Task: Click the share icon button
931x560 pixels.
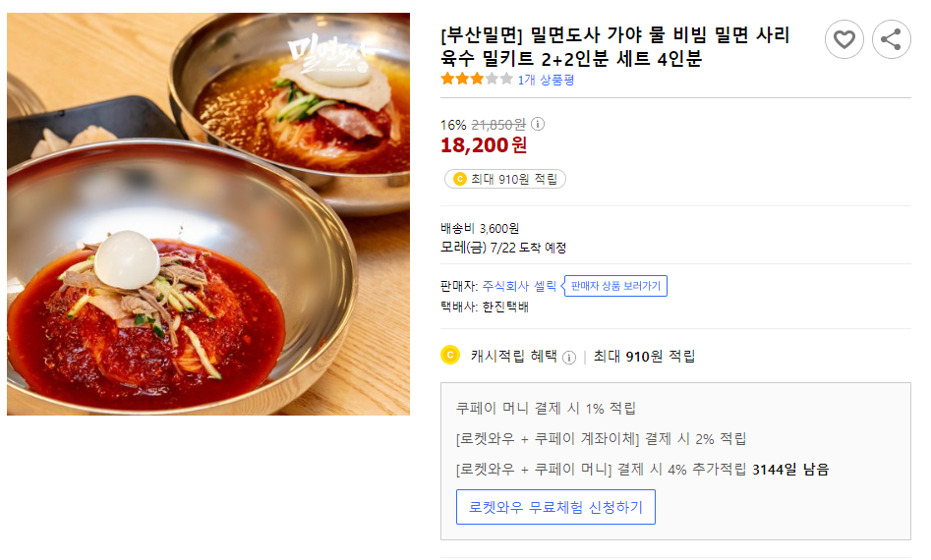Action: click(891, 39)
